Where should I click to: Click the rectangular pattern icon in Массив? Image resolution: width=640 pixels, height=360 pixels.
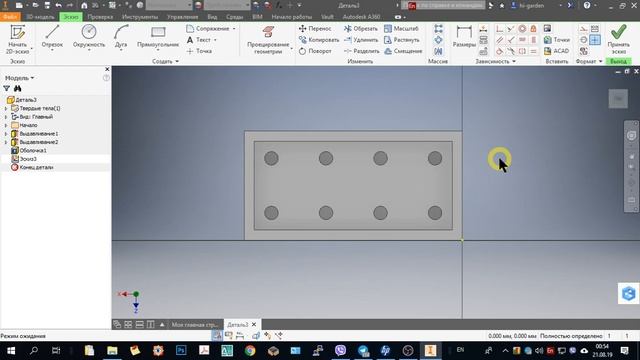click(438, 29)
